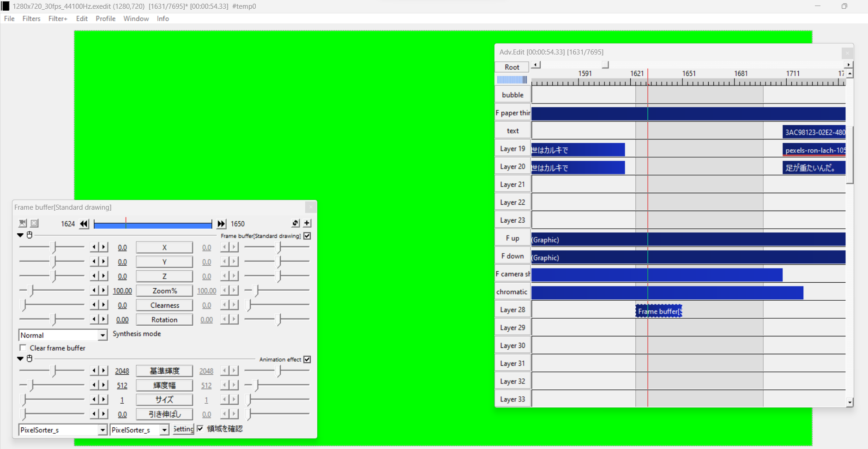Toggle visibility of the F down layer

(512, 256)
